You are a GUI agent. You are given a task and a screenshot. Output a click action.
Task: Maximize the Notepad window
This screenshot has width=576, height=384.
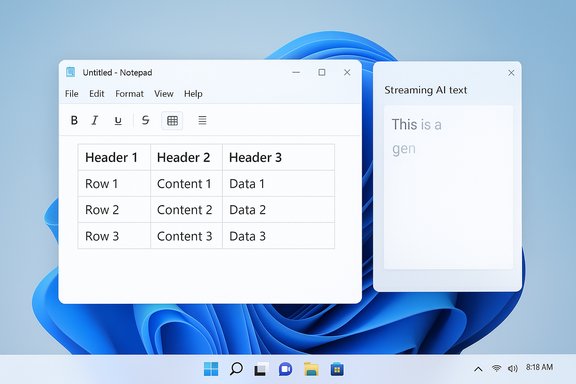click(x=322, y=72)
